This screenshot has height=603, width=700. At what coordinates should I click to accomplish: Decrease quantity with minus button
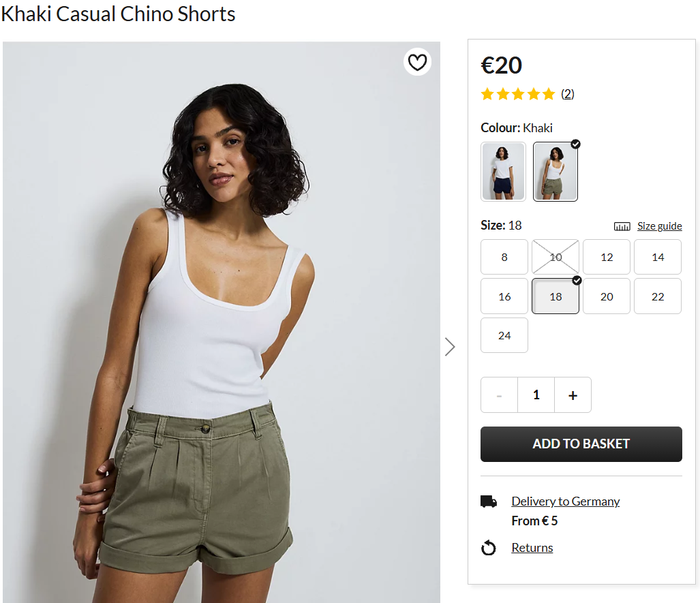tap(500, 395)
